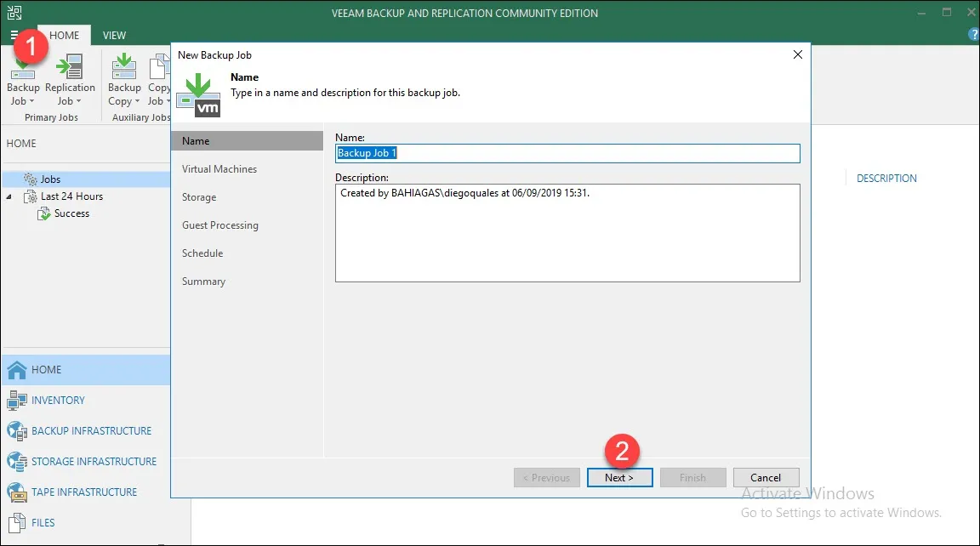Viewport: 980px width, 546px height.
Task: Open the Tape Infrastructure view
Action: (84, 492)
